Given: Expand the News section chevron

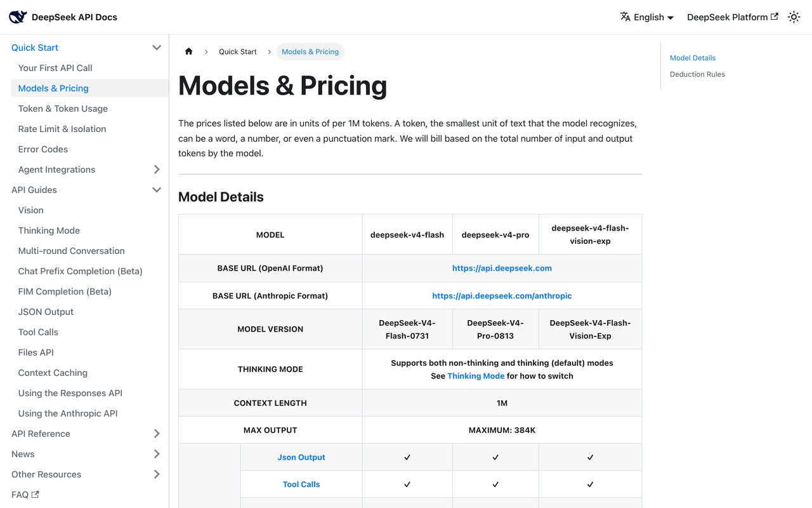Looking at the screenshot, I should click(x=157, y=454).
